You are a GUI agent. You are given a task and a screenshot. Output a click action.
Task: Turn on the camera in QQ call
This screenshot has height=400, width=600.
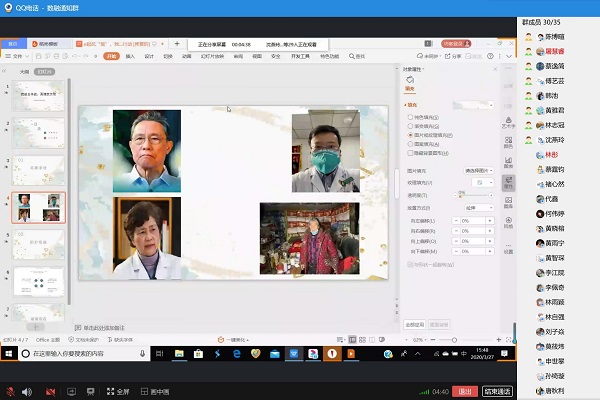coord(51,392)
